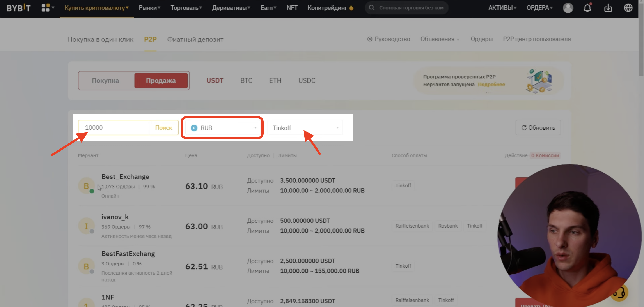Click the Best_Exchange merchant avatar

point(86,186)
